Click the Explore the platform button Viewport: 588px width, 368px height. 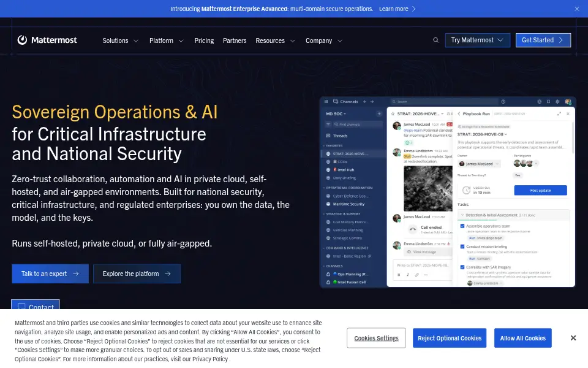click(137, 274)
